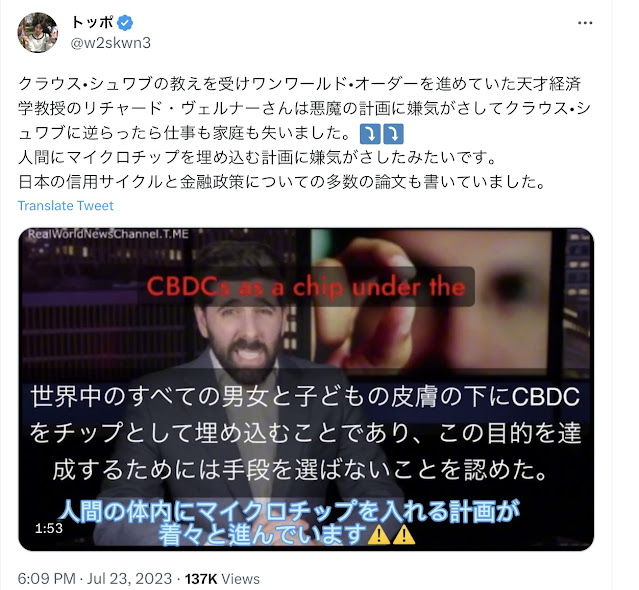639x590 pixels.
Task: Play the embedded video thumbnail
Action: click(306, 389)
